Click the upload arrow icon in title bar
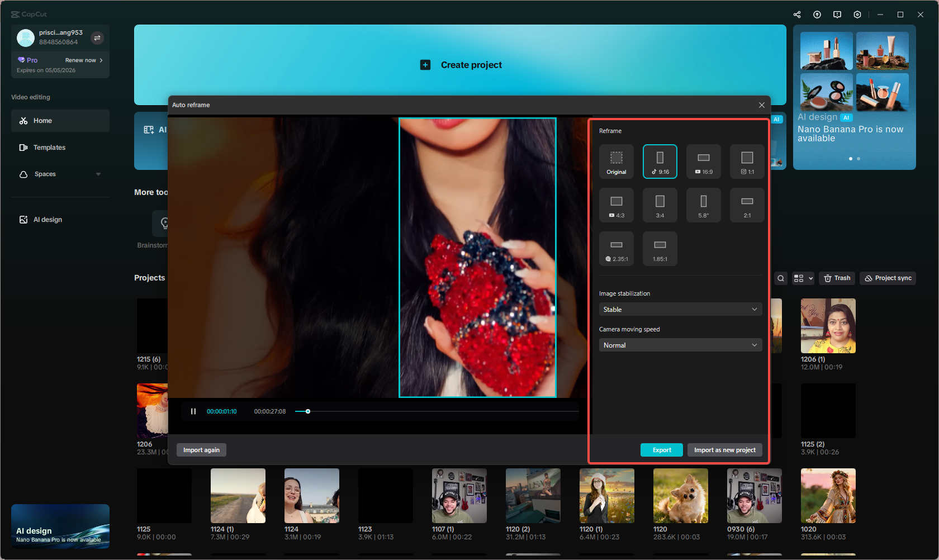939x560 pixels. 817,15
